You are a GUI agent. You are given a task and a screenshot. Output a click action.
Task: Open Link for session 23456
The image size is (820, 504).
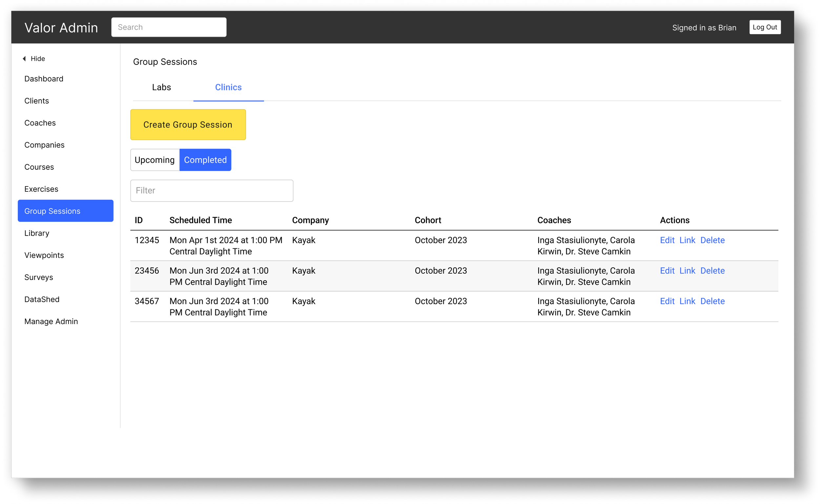tap(687, 271)
